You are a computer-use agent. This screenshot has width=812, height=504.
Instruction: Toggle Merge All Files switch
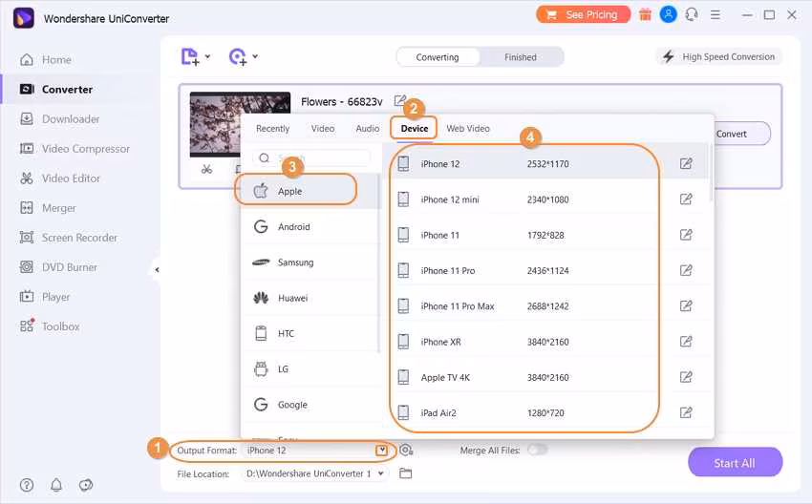538,450
